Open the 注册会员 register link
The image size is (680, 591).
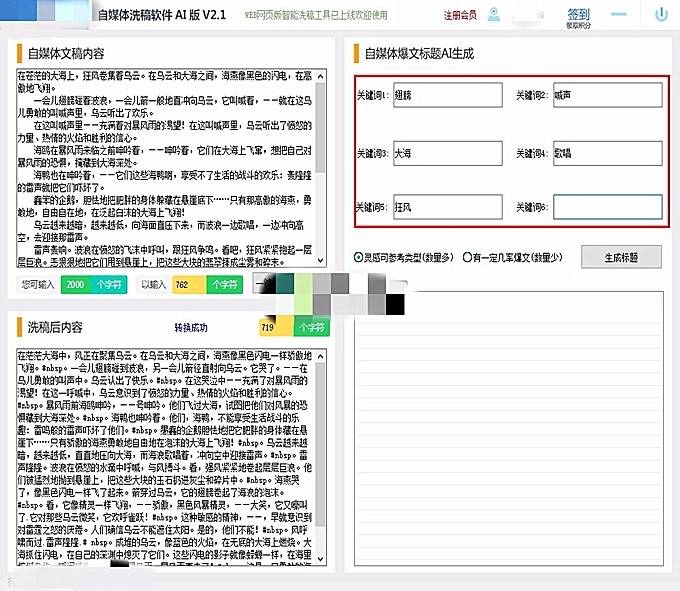click(x=460, y=16)
